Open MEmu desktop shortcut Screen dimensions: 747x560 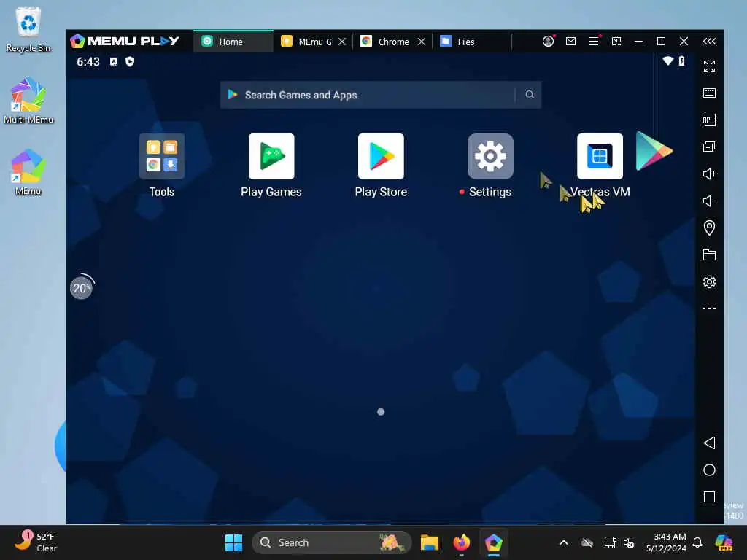pos(28,172)
